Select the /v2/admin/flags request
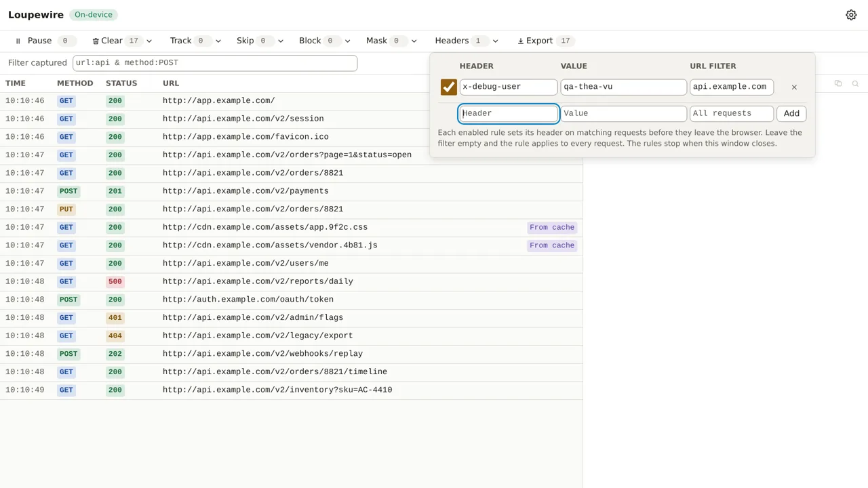The height and width of the screenshot is (488, 868). [x=292, y=318]
